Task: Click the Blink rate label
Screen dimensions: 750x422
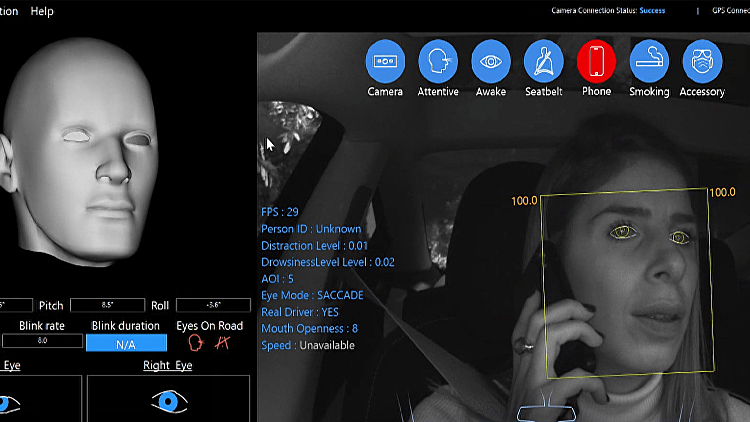Action: [42, 326]
